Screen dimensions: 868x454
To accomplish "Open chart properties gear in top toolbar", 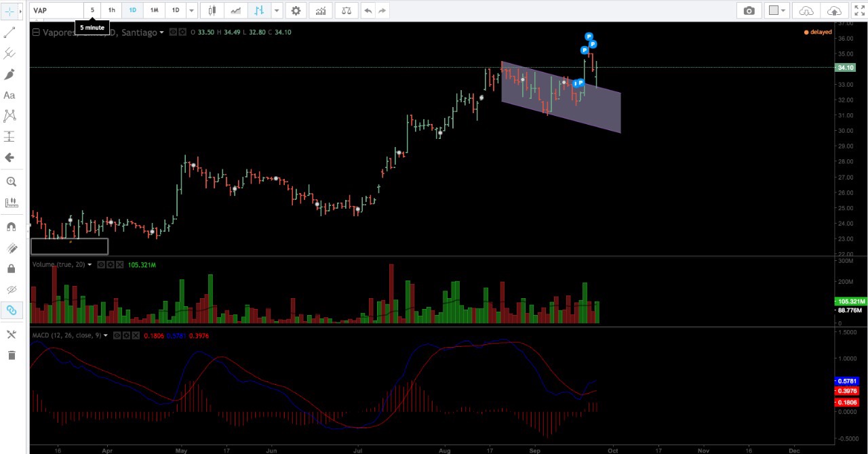I will (x=296, y=10).
